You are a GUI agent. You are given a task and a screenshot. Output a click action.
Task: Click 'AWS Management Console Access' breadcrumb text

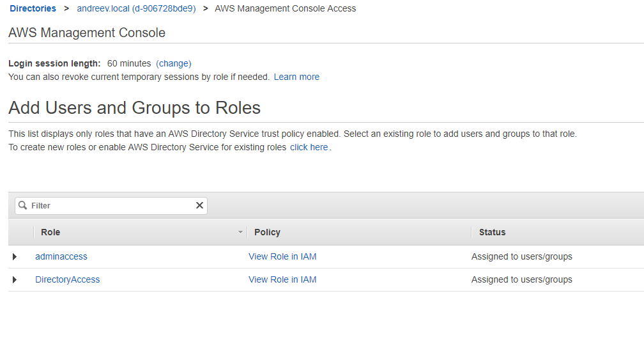[286, 9]
